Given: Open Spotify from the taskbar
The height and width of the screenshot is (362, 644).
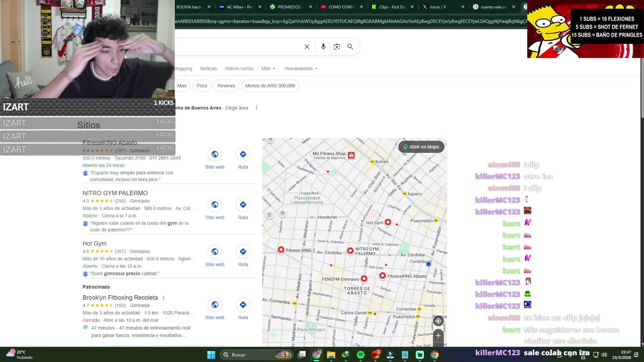Looking at the screenshot, I should (x=361, y=355).
